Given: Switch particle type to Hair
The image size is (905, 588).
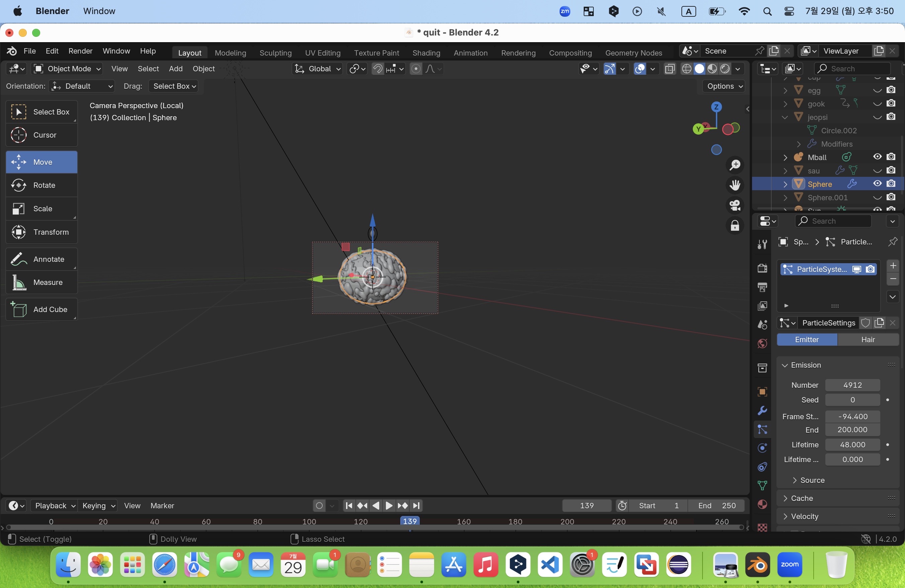Looking at the screenshot, I should [x=868, y=340].
